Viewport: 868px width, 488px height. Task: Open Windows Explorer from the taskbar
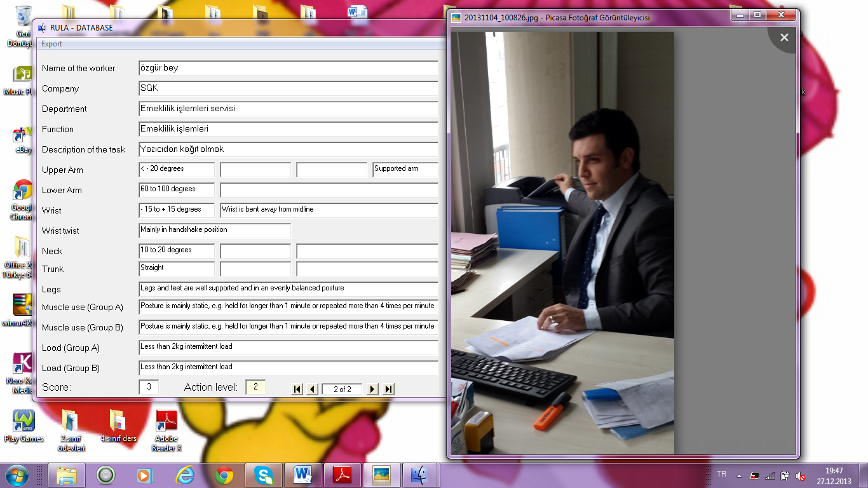click(67, 475)
